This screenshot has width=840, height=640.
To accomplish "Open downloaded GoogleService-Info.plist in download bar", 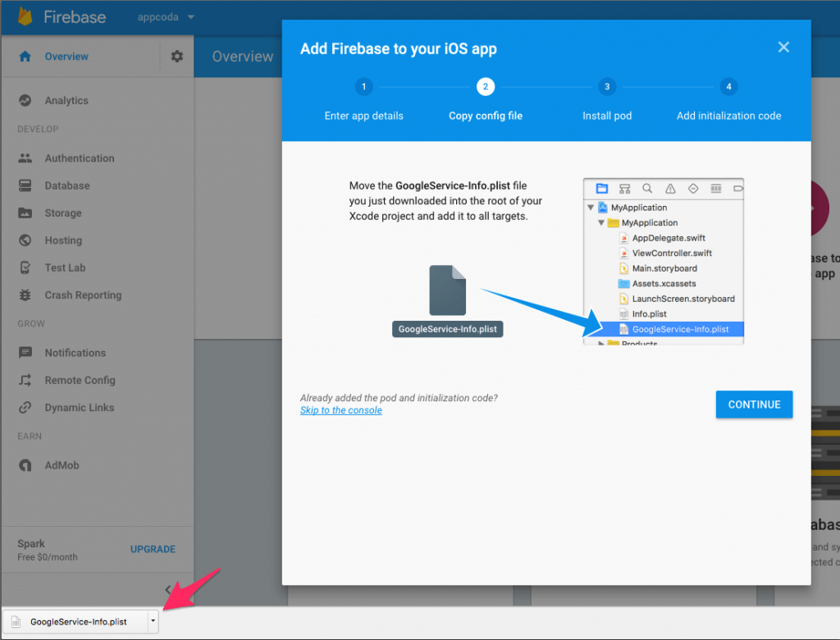I will 75,622.
